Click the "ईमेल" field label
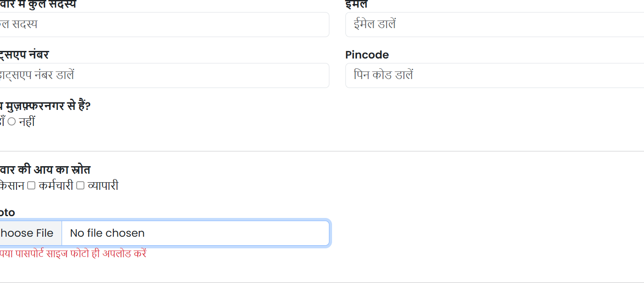Viewport: 644px width, 293px height. (356, 4)
